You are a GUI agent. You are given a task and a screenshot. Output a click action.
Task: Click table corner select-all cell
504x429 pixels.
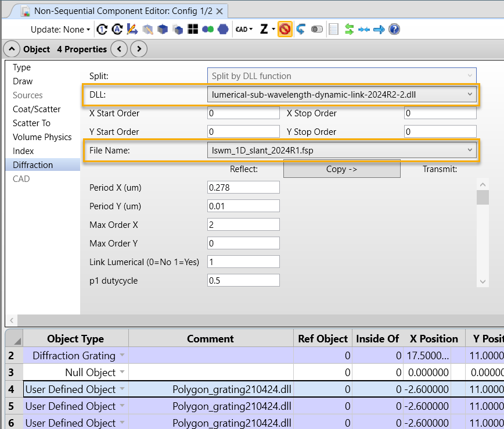14,338
